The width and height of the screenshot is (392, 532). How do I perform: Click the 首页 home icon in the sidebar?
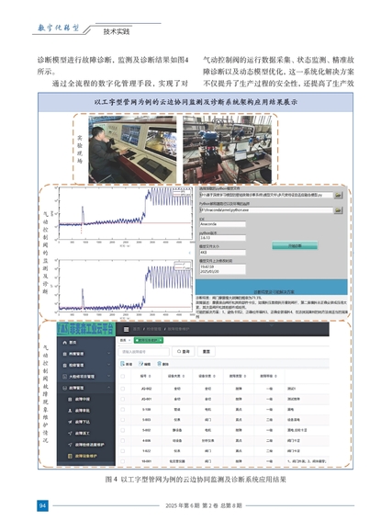pos(65,343)
